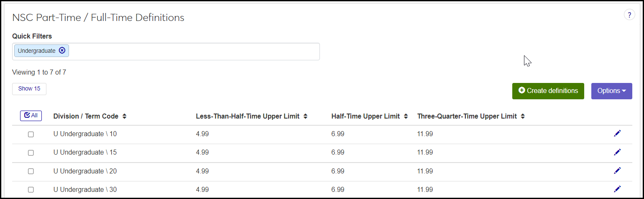Image resolution: width=644 pixels, height=199 pixels.
Task: Toggle the Undergraduate \ 30 row checkbox
Action: (x=31, y=190)
